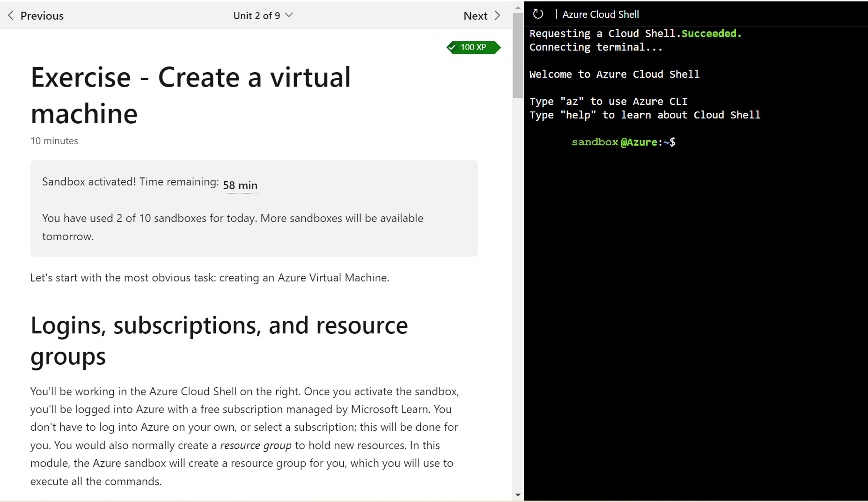
Task: Click the green checkmark on XP badge
Action: click(x=455, y=47)
